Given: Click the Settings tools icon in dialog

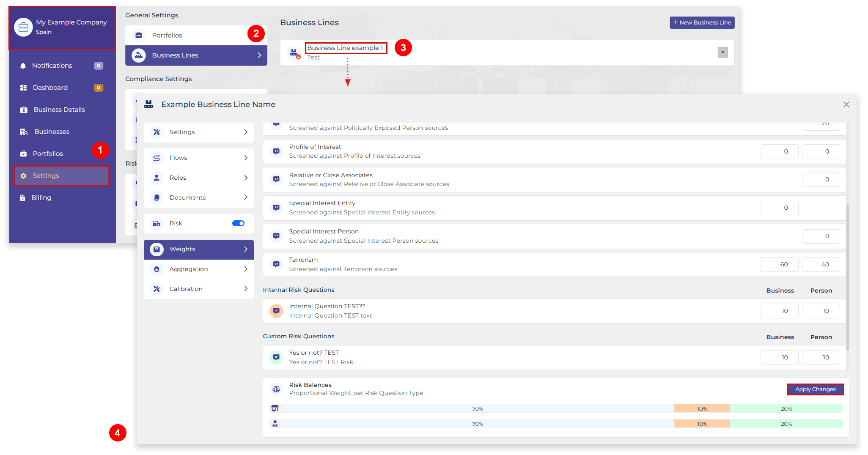Looking at the screenshot, I should [157, 132].
